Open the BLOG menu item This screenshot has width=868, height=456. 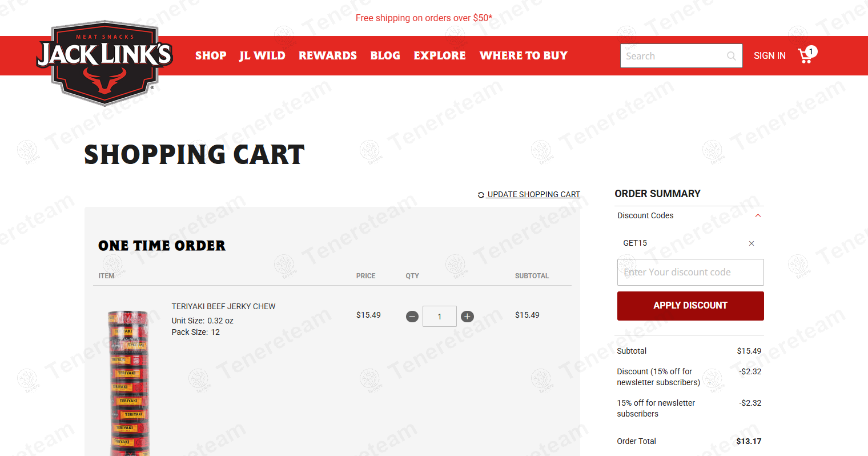click(x=385, y=55)
